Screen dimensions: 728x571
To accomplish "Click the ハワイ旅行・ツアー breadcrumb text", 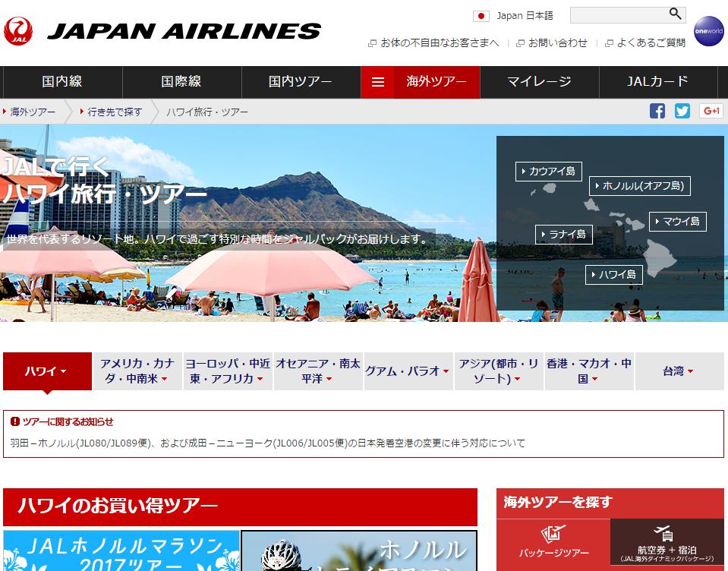I will [x=207, y=112].
